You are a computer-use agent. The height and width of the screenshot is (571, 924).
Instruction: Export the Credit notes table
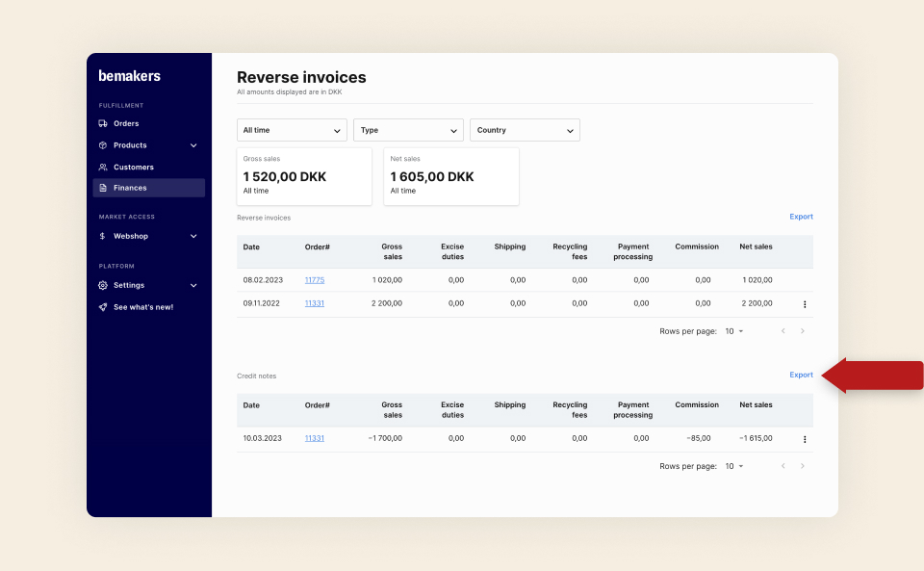coord(801,375)
